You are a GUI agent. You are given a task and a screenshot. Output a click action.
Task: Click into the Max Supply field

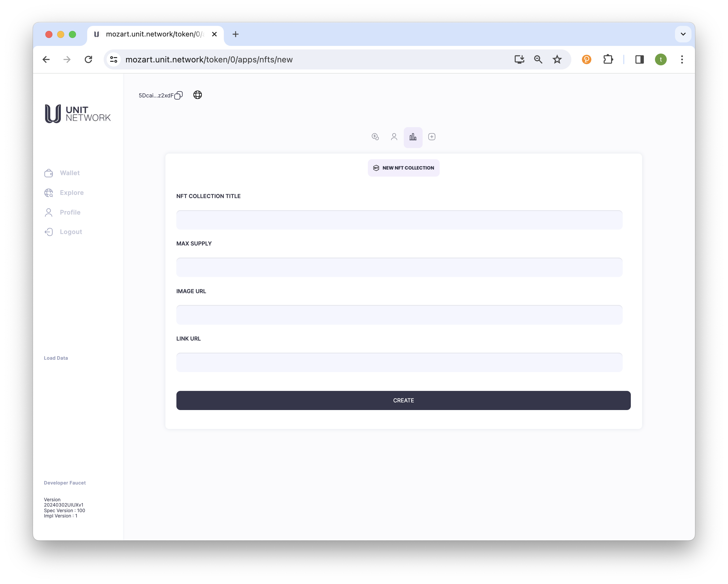399,267
